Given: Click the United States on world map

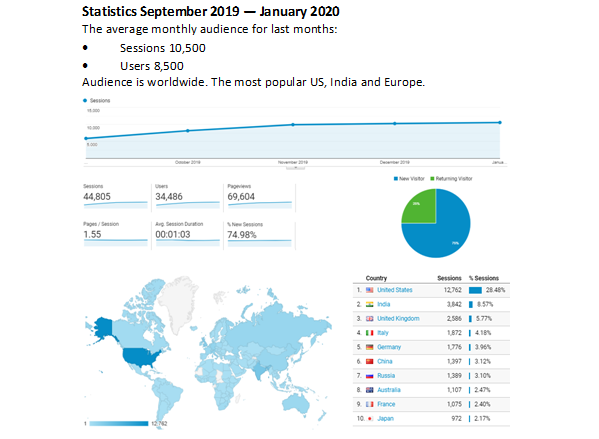Looking at the screenshot, I should [x=142, y=357].
